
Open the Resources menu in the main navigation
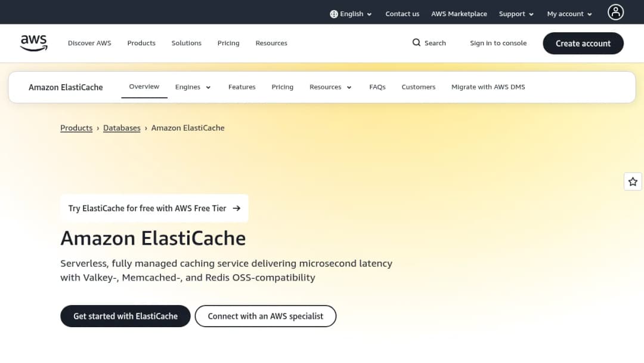tap(271, 43)
